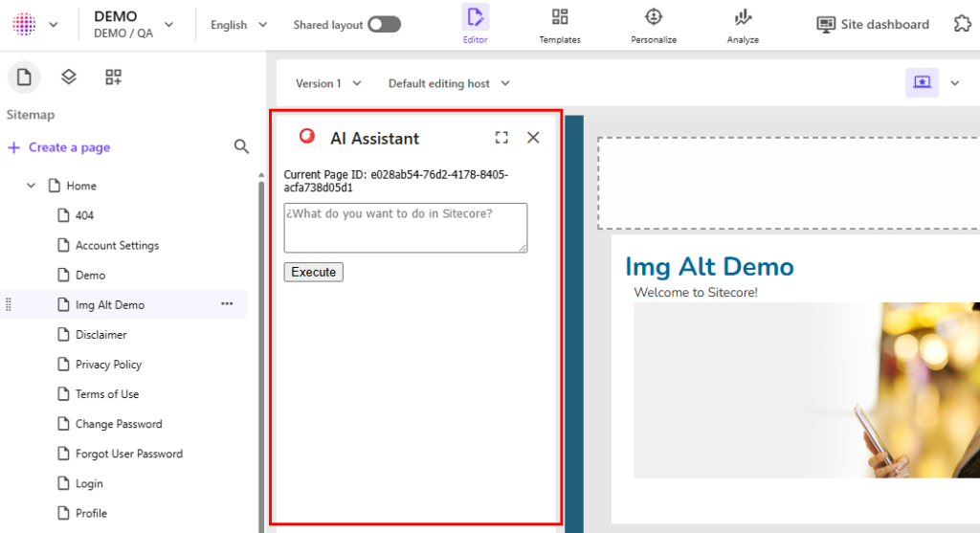Click the Welcome to Sitecore! text
Image resolution: width=980 pixels, height=533 pixels.
696,293
